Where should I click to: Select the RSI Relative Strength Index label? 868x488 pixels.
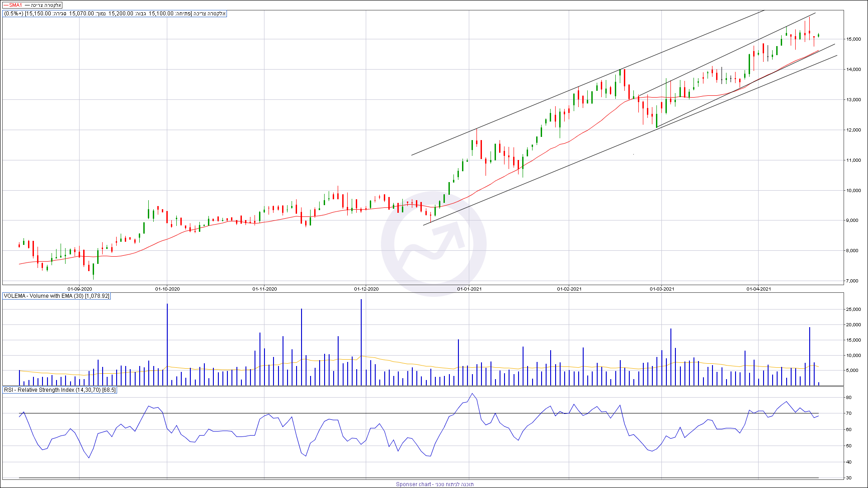pos(60,390)
